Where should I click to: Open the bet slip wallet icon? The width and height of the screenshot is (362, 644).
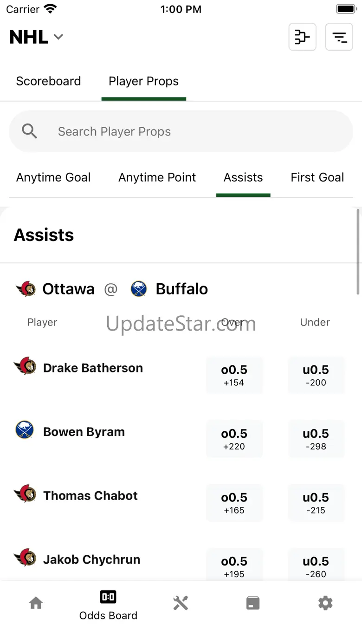[x=252, y=603]
